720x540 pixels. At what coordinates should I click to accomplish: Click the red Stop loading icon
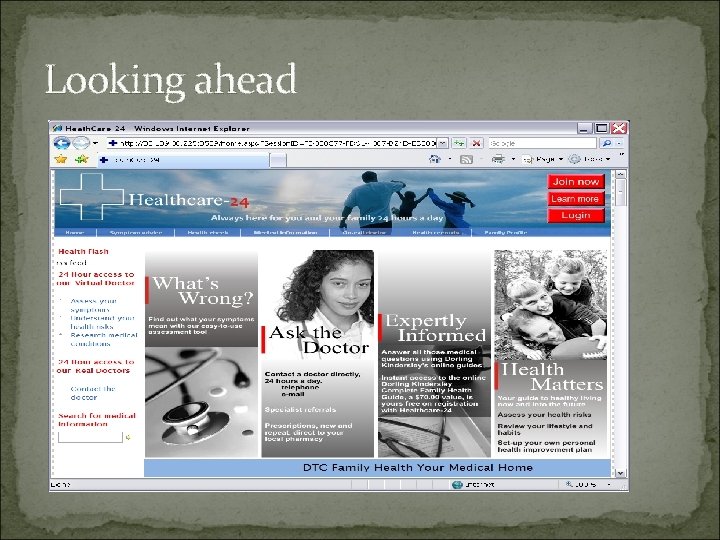tap(477, 143)
